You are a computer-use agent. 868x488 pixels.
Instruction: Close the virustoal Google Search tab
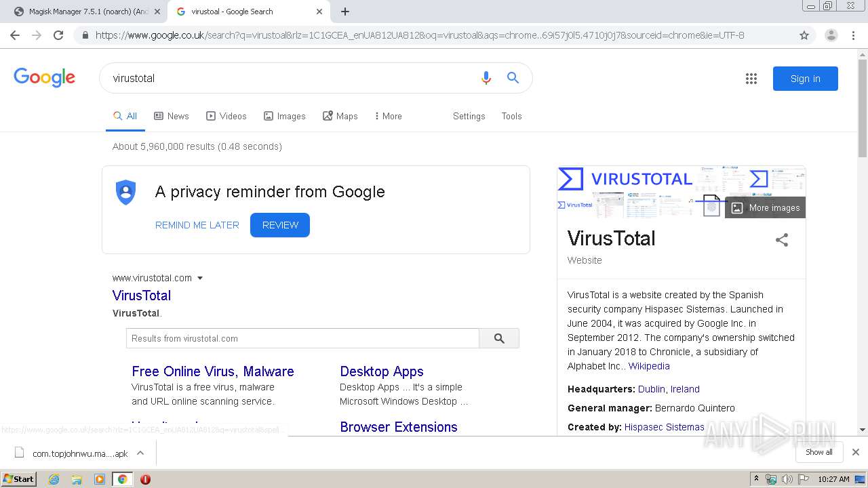click(319, 12)
